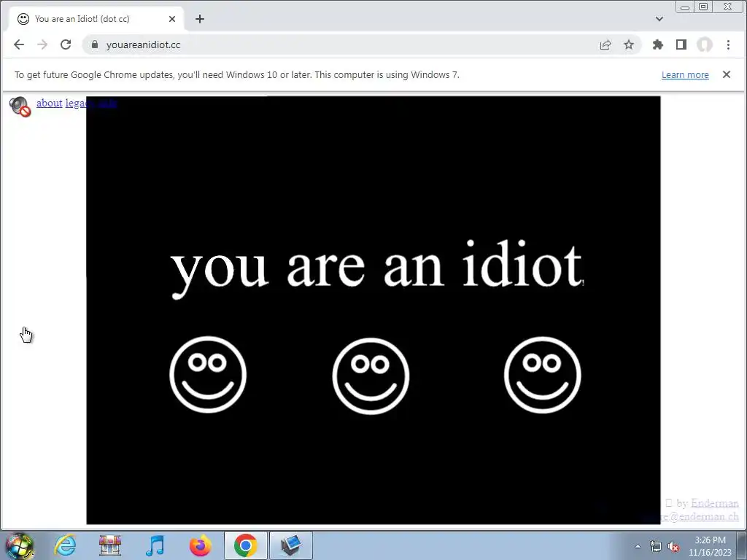The height and width of the screenshot is (560, 747).
Task: Follow the 'Learn more' update link
Action: 685,75
